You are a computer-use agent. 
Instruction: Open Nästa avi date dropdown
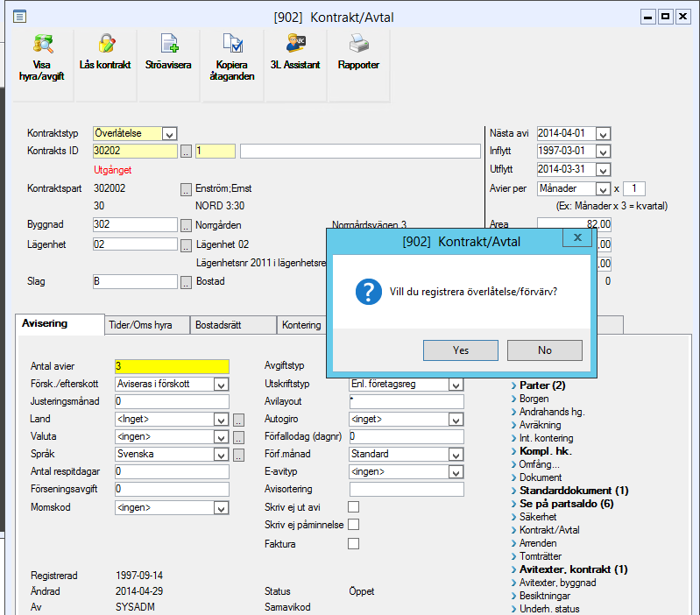pyautogui.click(x=603, y=134)
